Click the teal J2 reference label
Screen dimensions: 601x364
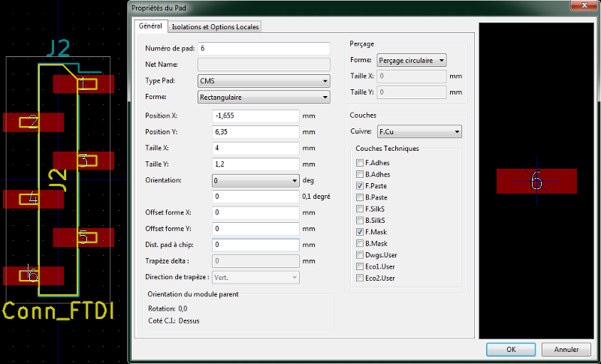59,48
